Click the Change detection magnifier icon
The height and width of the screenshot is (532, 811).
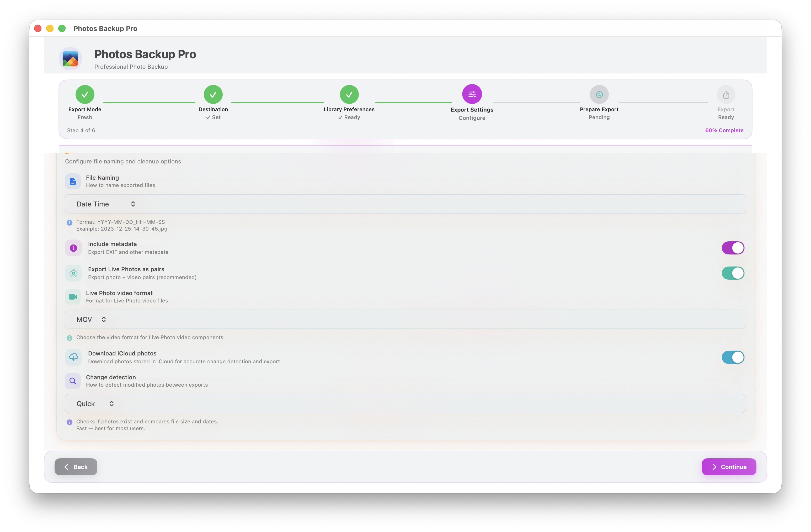73,381
